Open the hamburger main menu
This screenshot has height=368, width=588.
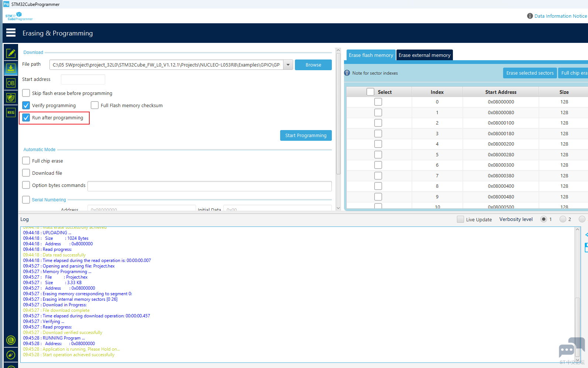[x=11, y=33]
